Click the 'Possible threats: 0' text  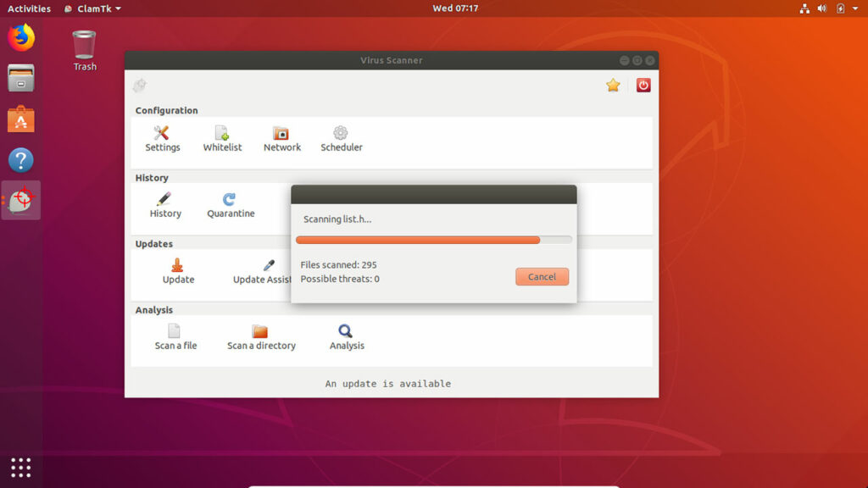[340, 279]
